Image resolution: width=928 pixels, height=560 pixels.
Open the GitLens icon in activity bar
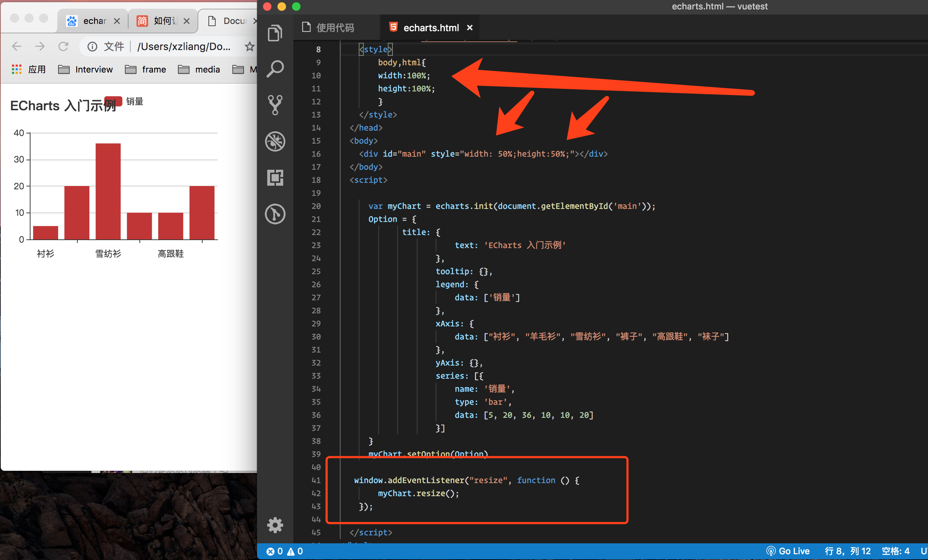point(275,214)
